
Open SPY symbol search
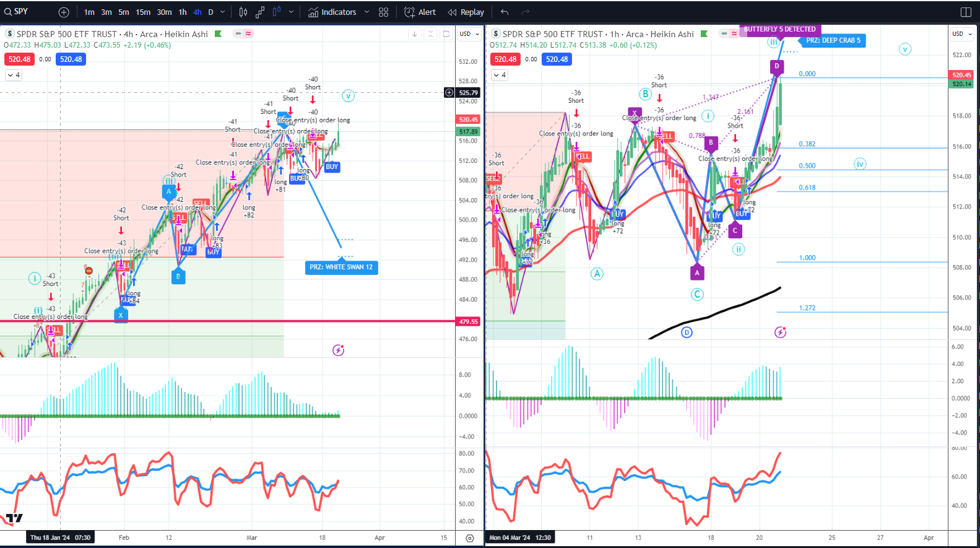click(17, 12)
